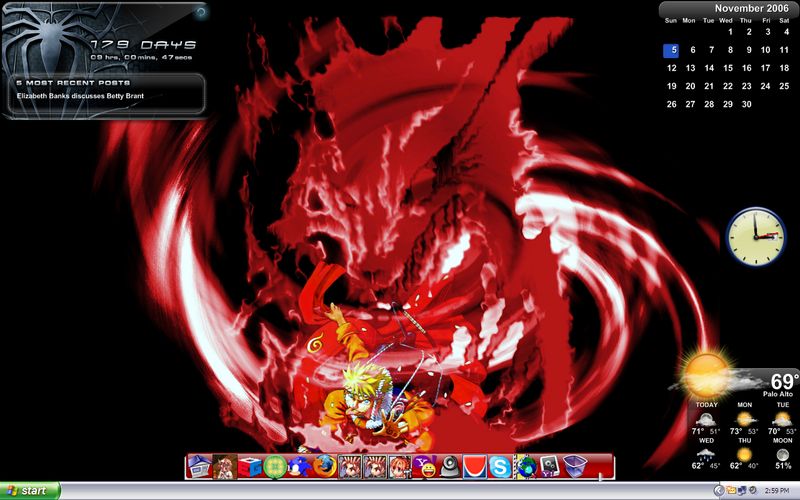Open the Yahoo speaker icon in the dock

[x=549, y=467]
